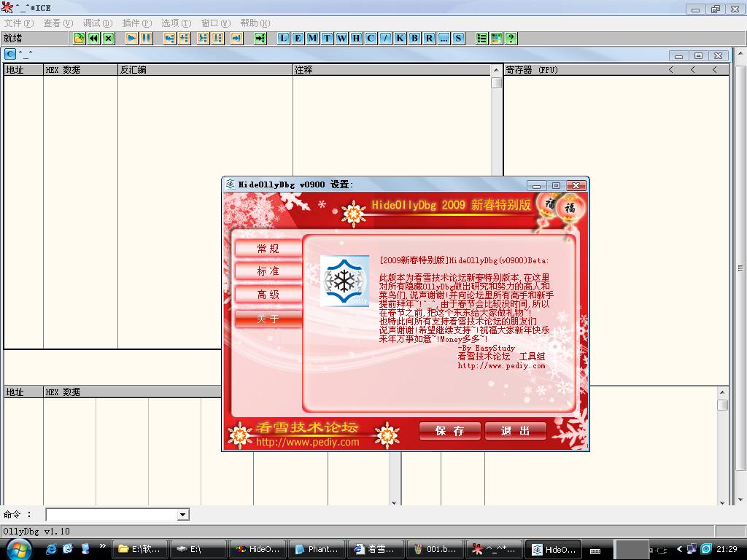Switch to the 看雪... taskbar window

376,550
